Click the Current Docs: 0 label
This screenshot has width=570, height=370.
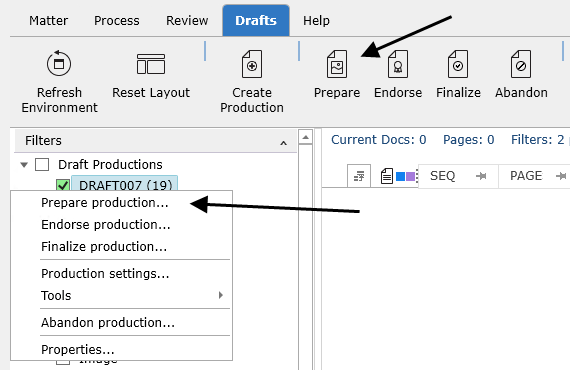[x=378, y=140]
